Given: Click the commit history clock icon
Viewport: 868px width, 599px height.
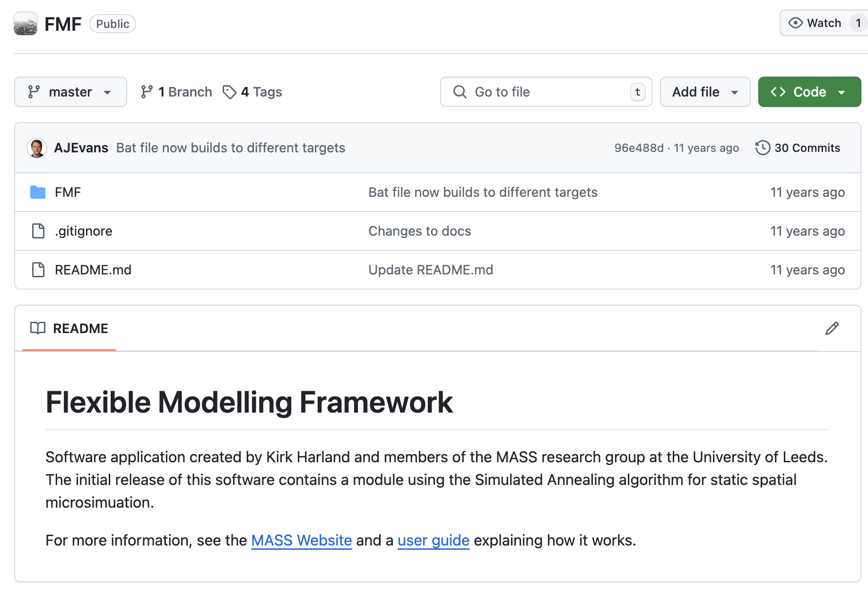Looking at the screenshot, I should pos(762,148).
